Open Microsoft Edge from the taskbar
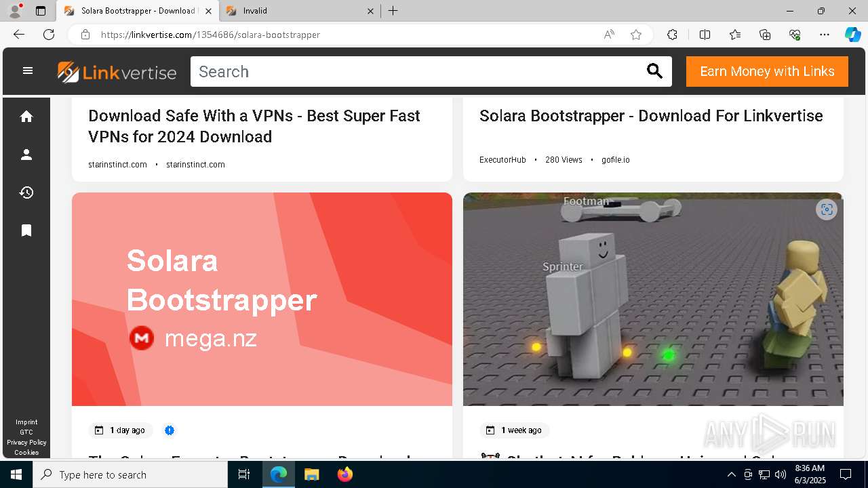Viewport: 868px width, 488px height. coord(279,474)
